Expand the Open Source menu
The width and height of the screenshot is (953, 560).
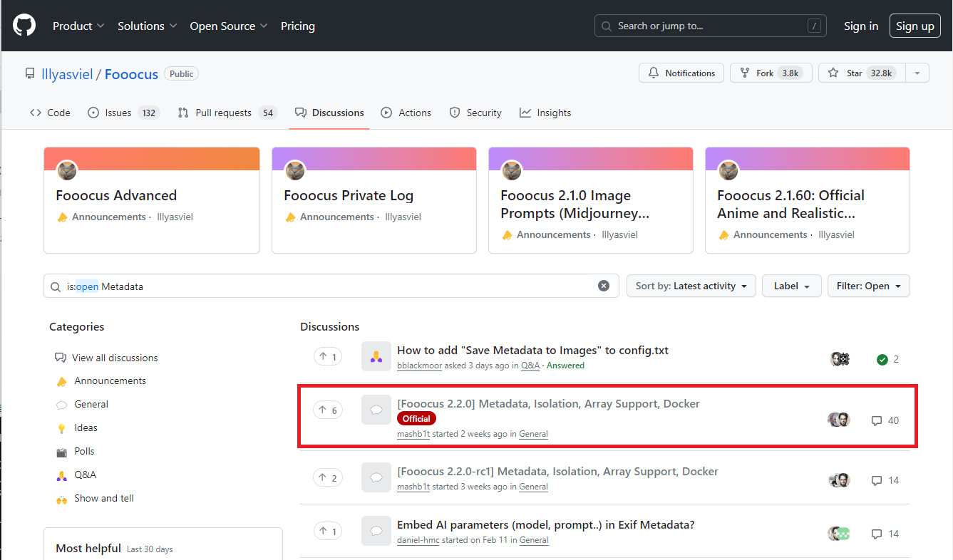click(x=229, y=26)
